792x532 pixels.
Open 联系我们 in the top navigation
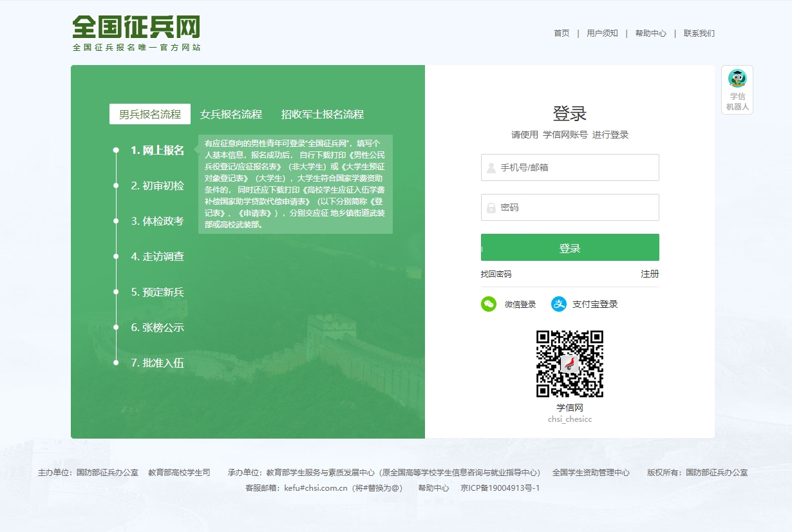(699, 33)
